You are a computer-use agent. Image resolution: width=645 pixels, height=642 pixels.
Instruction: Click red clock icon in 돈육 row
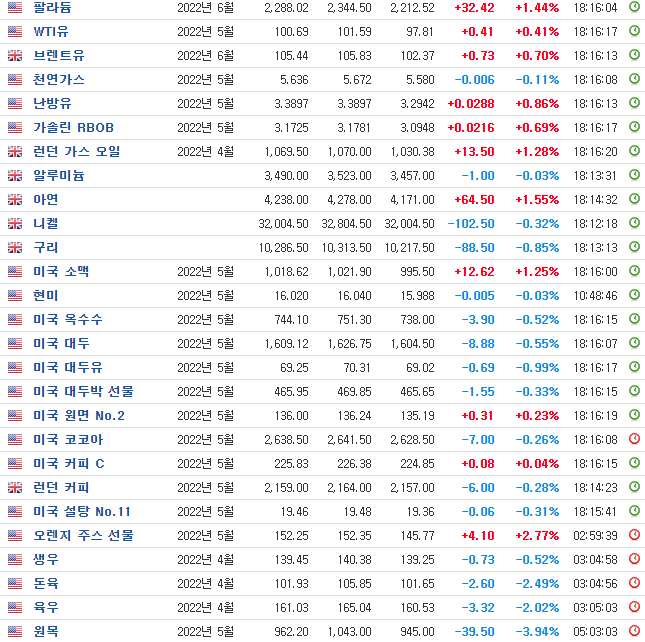[x=635, y=582]
